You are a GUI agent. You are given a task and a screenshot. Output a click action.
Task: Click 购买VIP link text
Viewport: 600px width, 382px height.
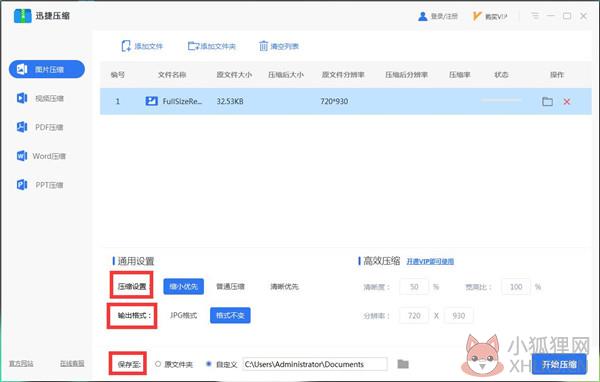496,16
